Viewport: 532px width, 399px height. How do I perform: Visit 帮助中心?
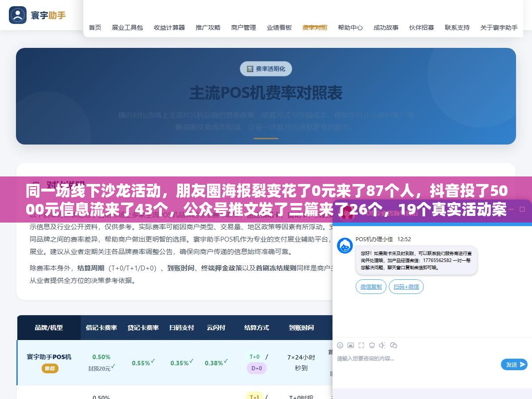click(x=350, y=27)
